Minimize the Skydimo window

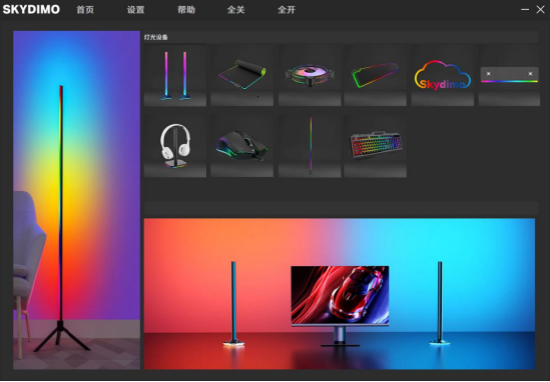tap(525, 9)
